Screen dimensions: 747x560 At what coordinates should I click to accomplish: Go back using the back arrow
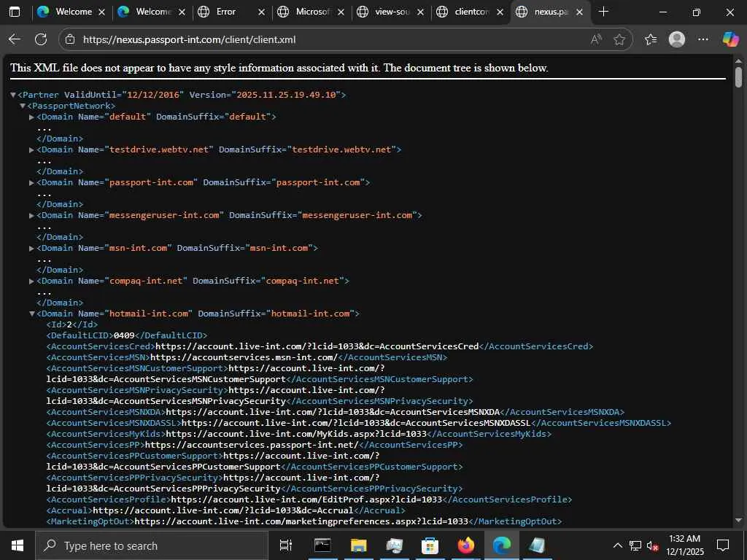coord(15,39)
